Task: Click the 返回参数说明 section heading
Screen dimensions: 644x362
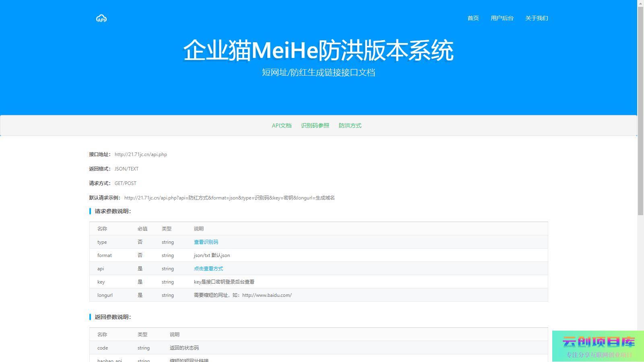Action: click(113, 317)
